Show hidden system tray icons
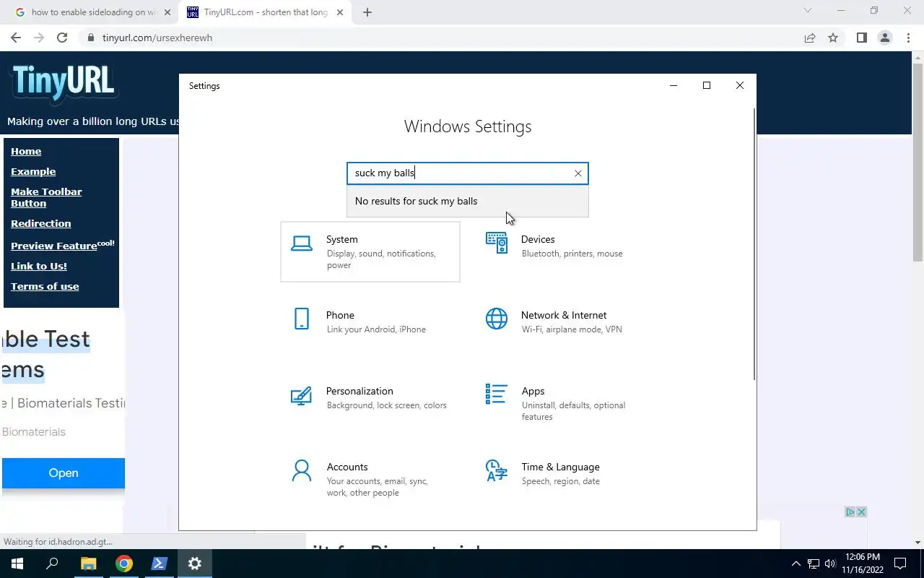Screen dimensions: 924x578 (796, 564)
